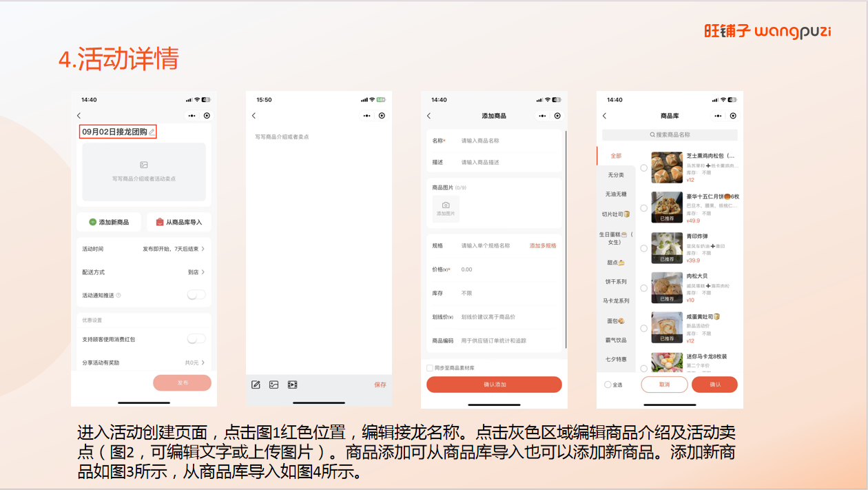The image size is (868, 490).
Task: Click the 添加多规格 link
Action: coord(543,246)
